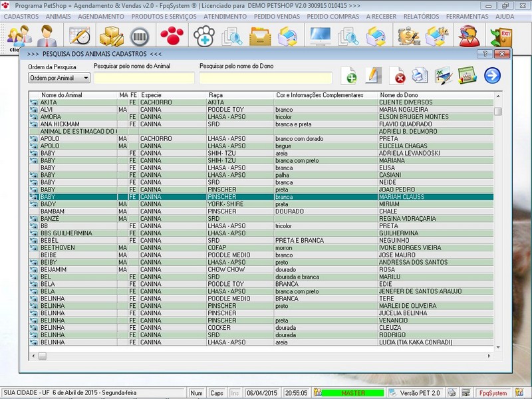
Task: Click the search by animal name field
Action: coord(144,78)
